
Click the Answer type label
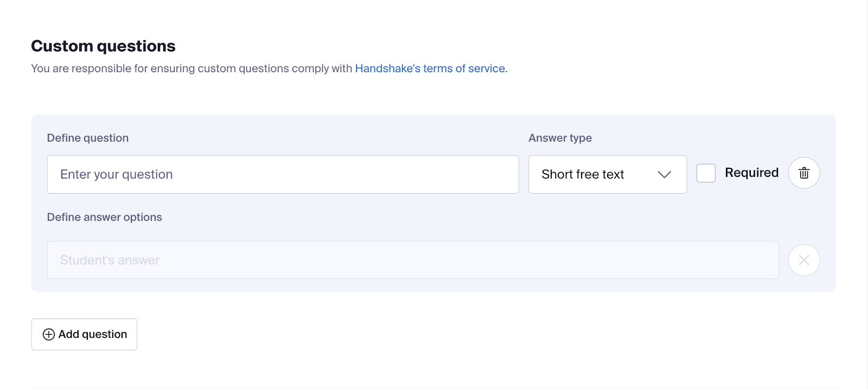[560, 138]
